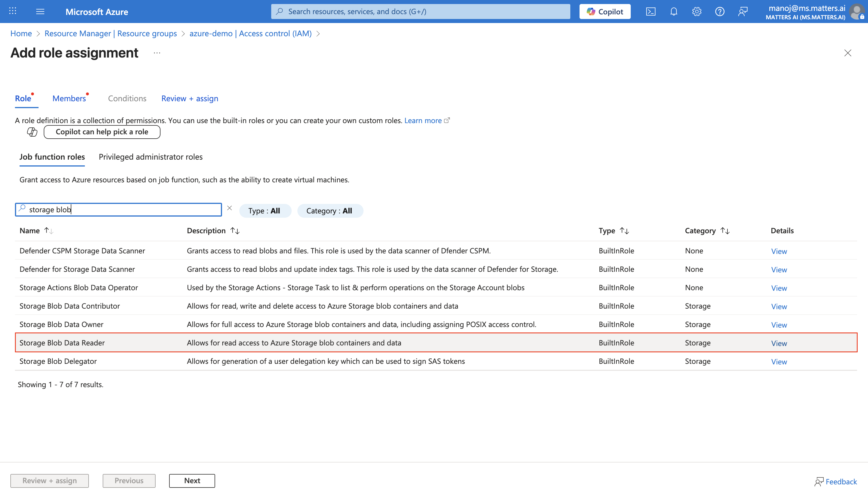
Task: Click the Next button
Action: (192, 481)
